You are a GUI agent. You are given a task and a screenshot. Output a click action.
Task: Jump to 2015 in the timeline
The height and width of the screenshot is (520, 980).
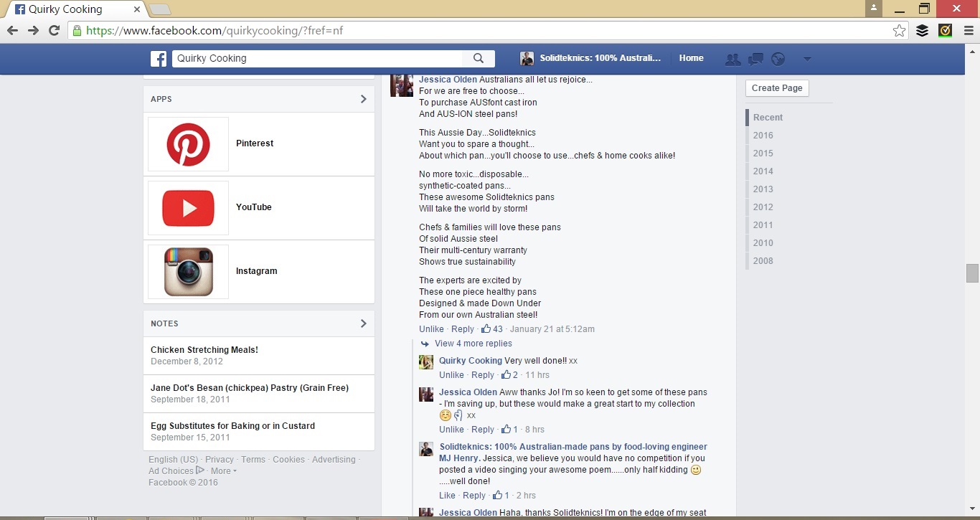[763, 153]
